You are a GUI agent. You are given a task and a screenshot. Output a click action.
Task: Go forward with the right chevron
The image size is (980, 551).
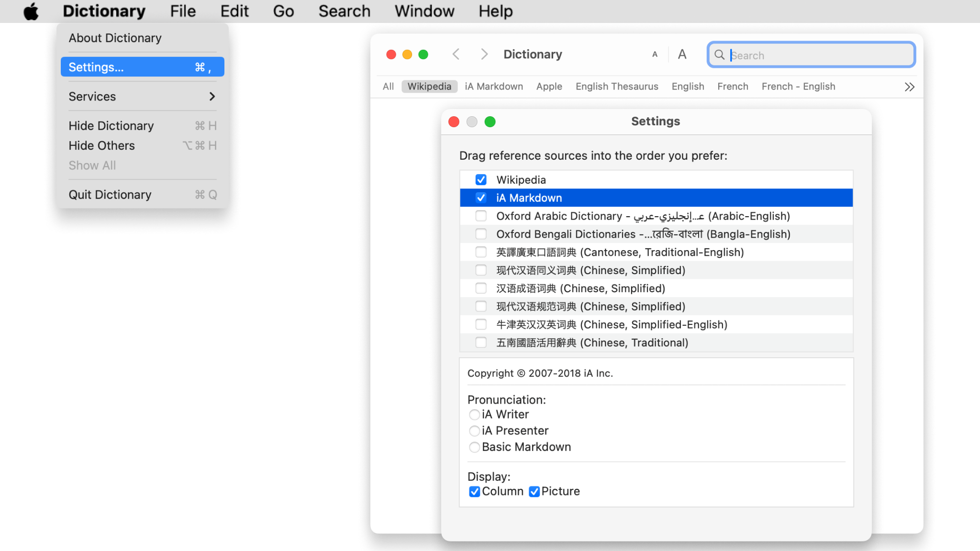pyautogui.click(x=484, y=55)
